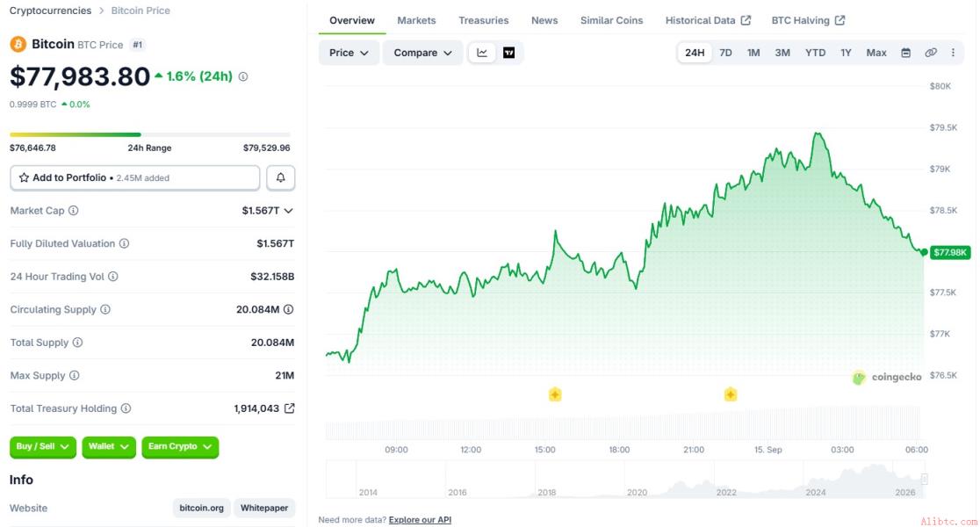980x527 pixels.
Task: Click info icon beside 20.084M circulating value
Action: [x=288, y=309]
